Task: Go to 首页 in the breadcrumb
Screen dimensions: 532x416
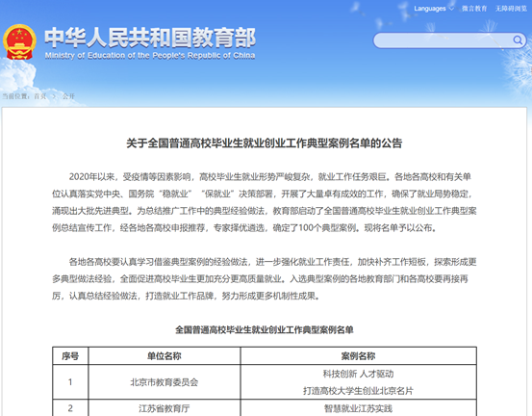Action: tap(40, 96)
